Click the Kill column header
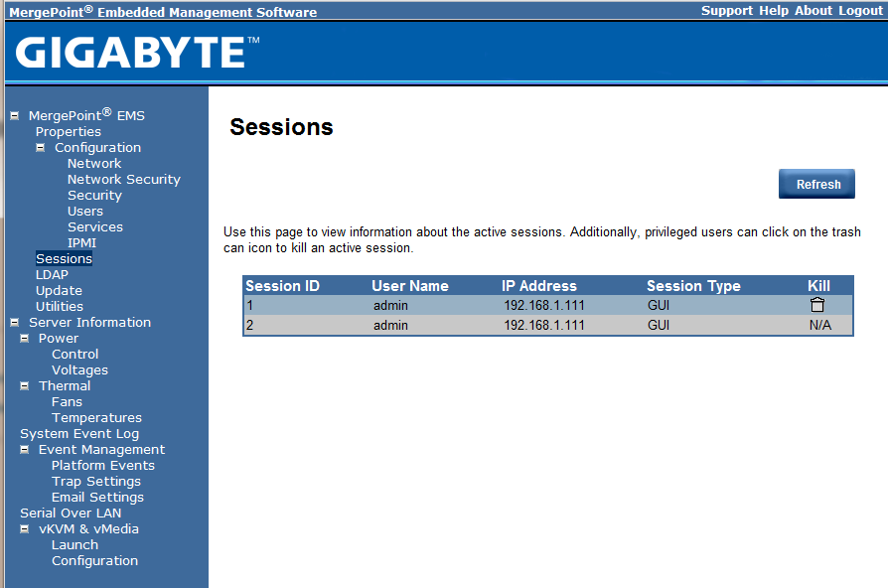The image size is (888, 588). click(x=818, y=285)
